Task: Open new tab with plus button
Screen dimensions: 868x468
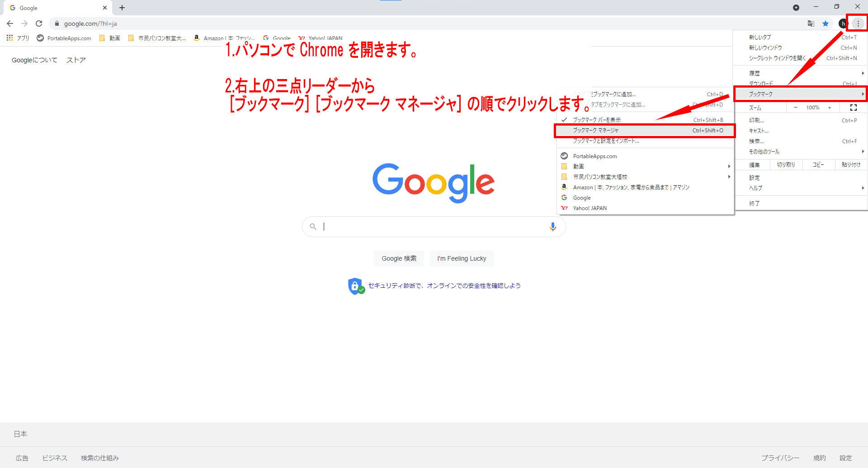Action: coord(122,8)
